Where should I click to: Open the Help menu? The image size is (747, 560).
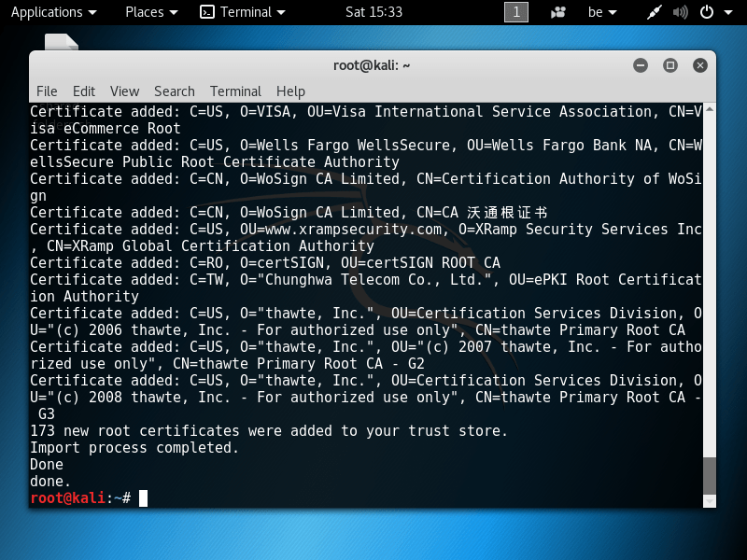[x=290, y=91]
